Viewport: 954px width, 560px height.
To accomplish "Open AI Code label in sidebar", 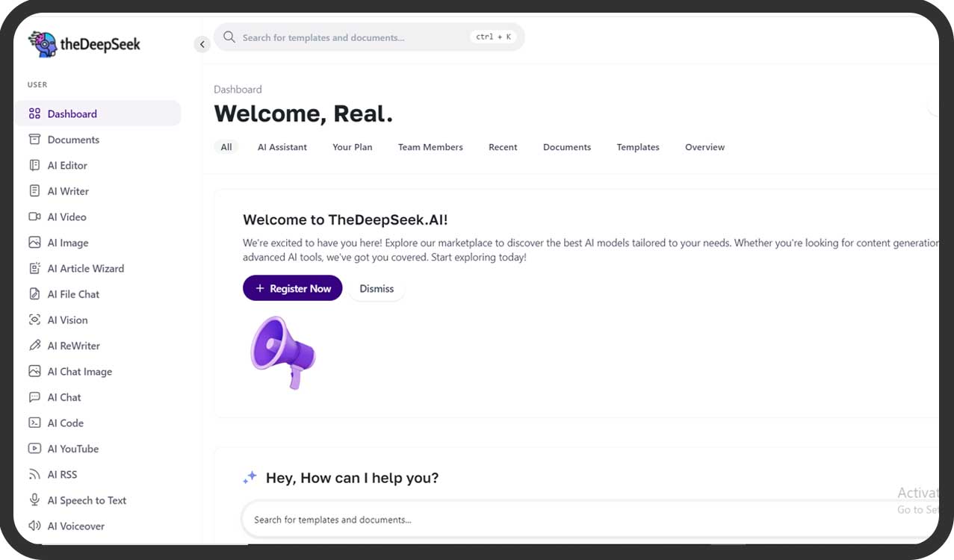I will (x=66, y=423).
